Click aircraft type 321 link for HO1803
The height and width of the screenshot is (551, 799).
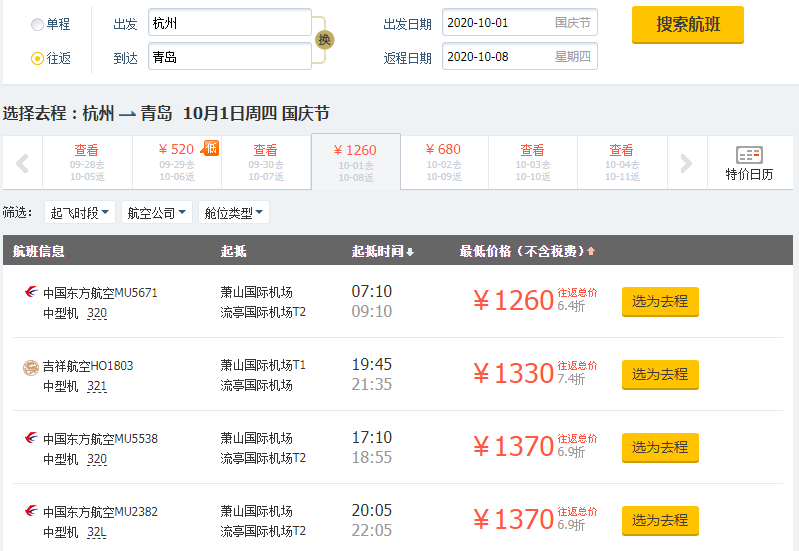(97, 387)
